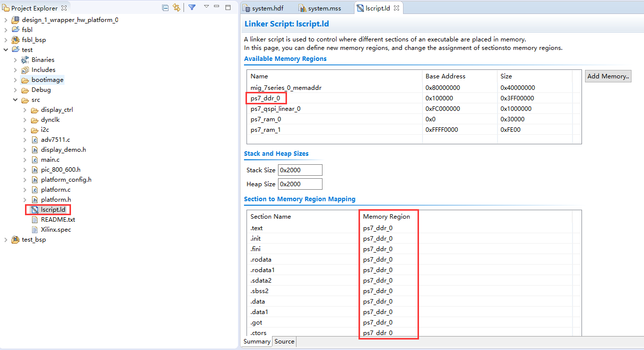Image resolution: width=644 pixels, height=350 pixels.
Task: Open the Project Explorer view menu arrow
Action: (206, 6)
